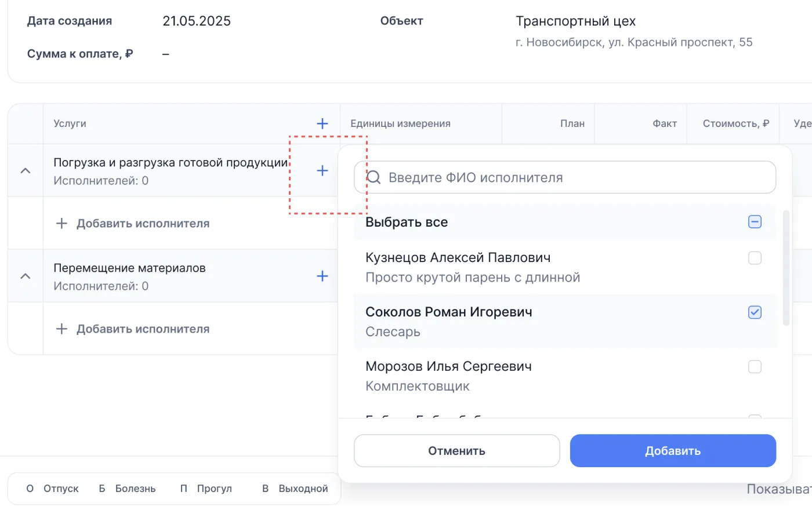Collapse the Перемещение материалов row

coord(26,276)
